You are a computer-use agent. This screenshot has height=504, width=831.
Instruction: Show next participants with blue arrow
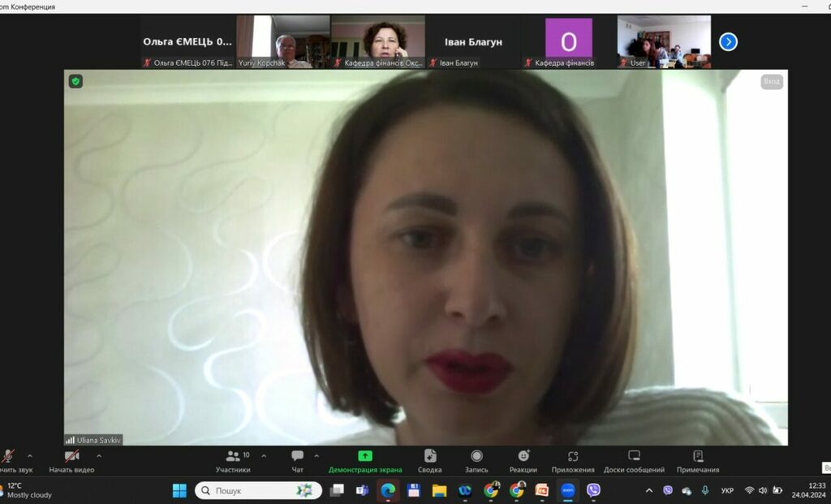click(728, 41)
